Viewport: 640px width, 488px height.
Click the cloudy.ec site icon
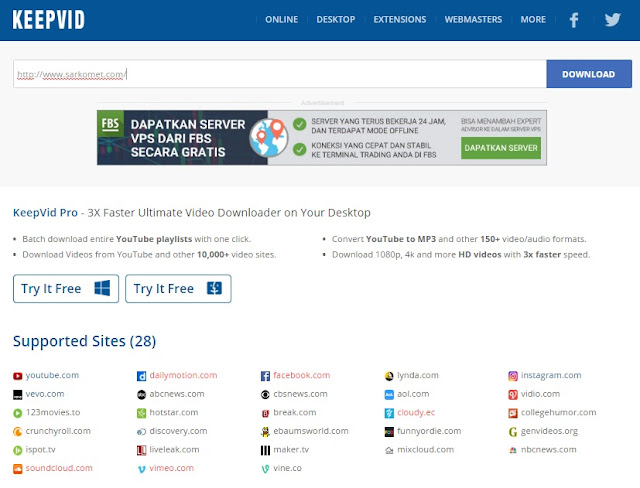click(x=389, y=413)
